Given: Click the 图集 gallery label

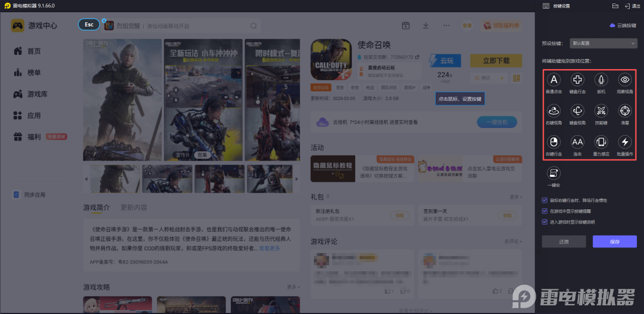Looking at the screenshot, I should pos(202,154).
